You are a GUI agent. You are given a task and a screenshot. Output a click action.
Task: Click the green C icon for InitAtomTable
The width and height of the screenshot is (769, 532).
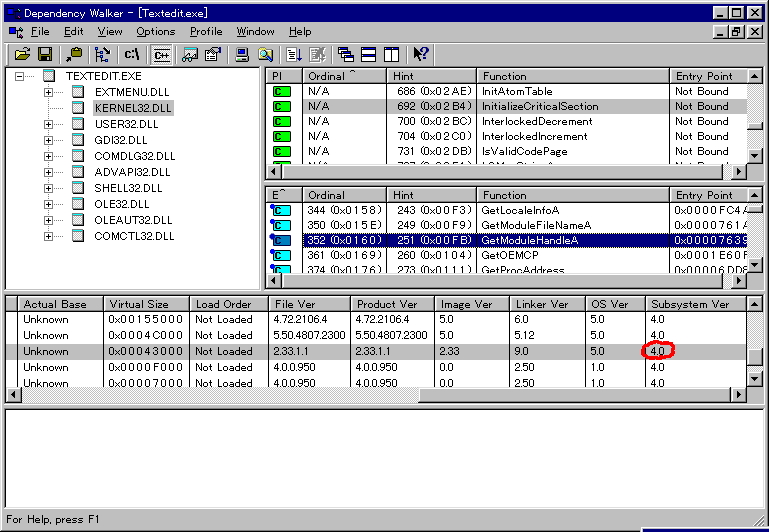(x=282, y=92)
